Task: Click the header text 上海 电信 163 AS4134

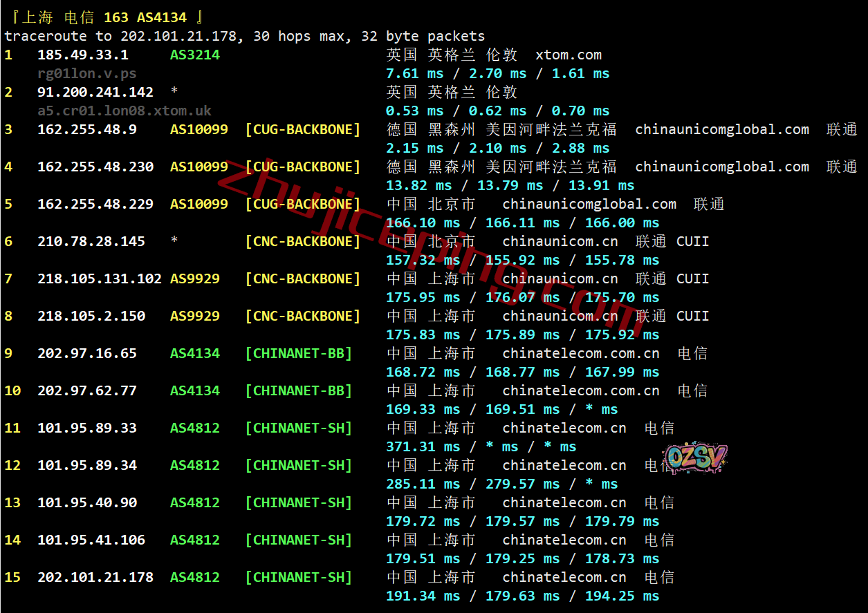Action: [104, 17]
